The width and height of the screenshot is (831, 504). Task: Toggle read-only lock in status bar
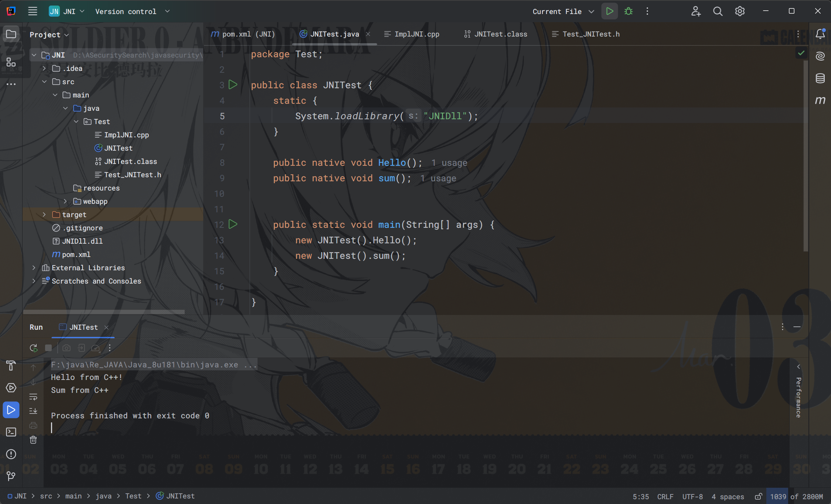pyautogui.click(x=758, y=497)
